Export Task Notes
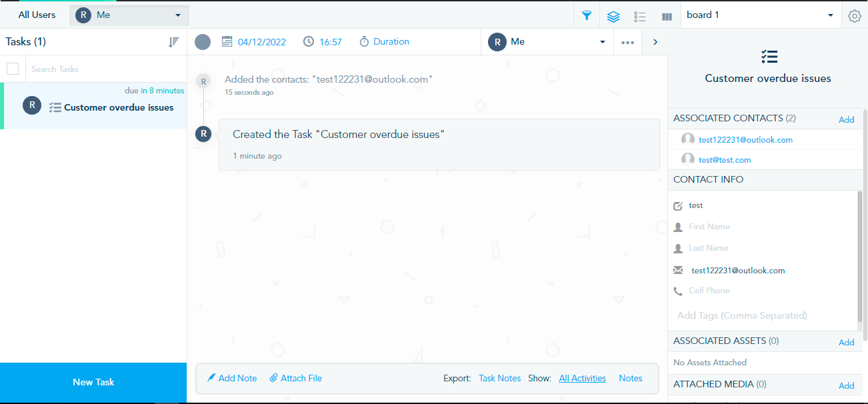The width and height of the screenshot is (868, 404). click(x=500, y=378)
